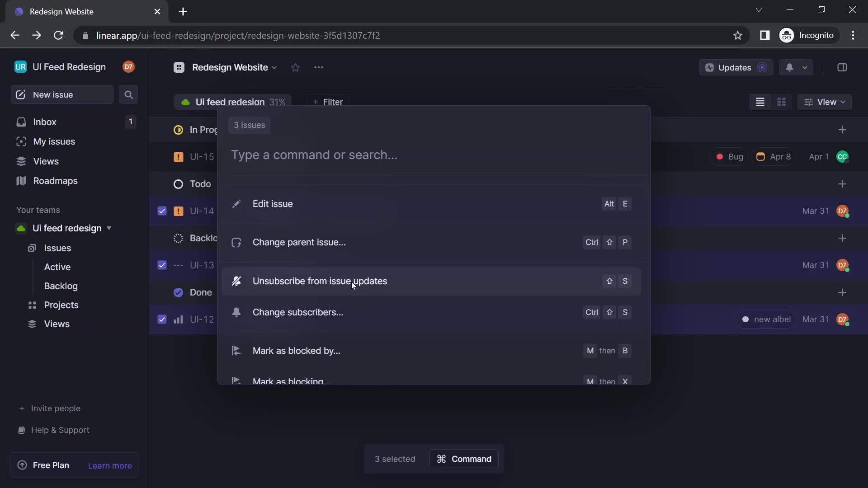Screen dimensions: 868x488
Task: Click the command search input field
Action: pyautogui.click(x=434, y=155)
